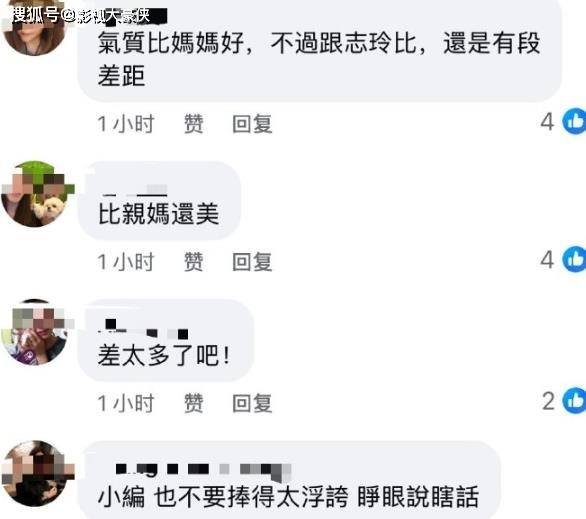Open the first commenter's profile avatar

point(34,28)
